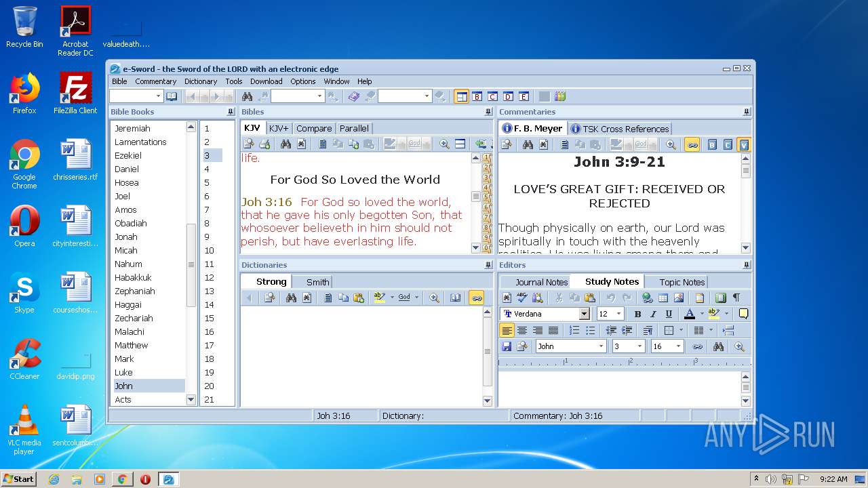Insert a picture in the editor
The width and height of the screenshot is (868, 488).
tap(679, 298)
